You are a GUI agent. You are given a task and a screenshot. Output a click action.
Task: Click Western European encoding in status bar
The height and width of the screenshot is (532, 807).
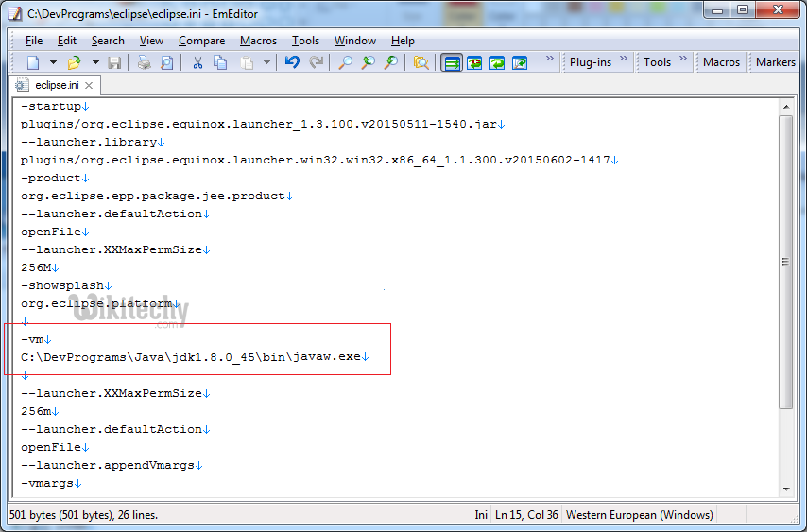pos(639,515)
